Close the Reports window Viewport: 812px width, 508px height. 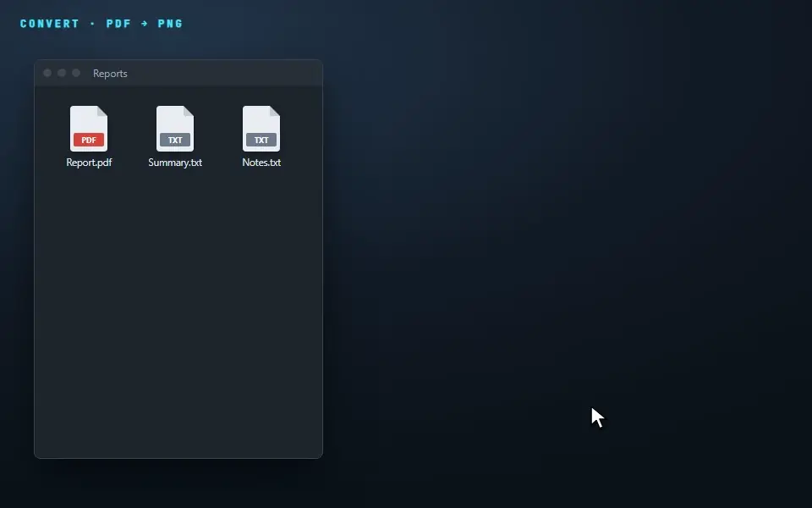[x=47, y=73]
